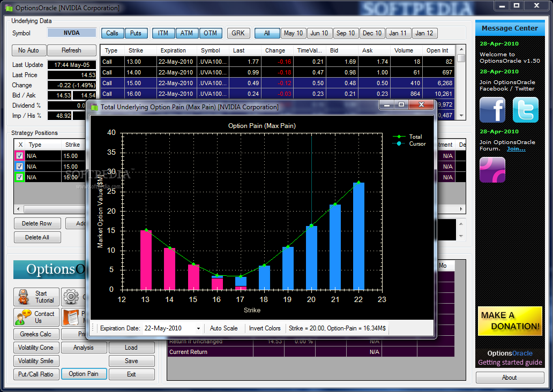
Task: Toggle the GRK greeks button
Action: [238, 33]
